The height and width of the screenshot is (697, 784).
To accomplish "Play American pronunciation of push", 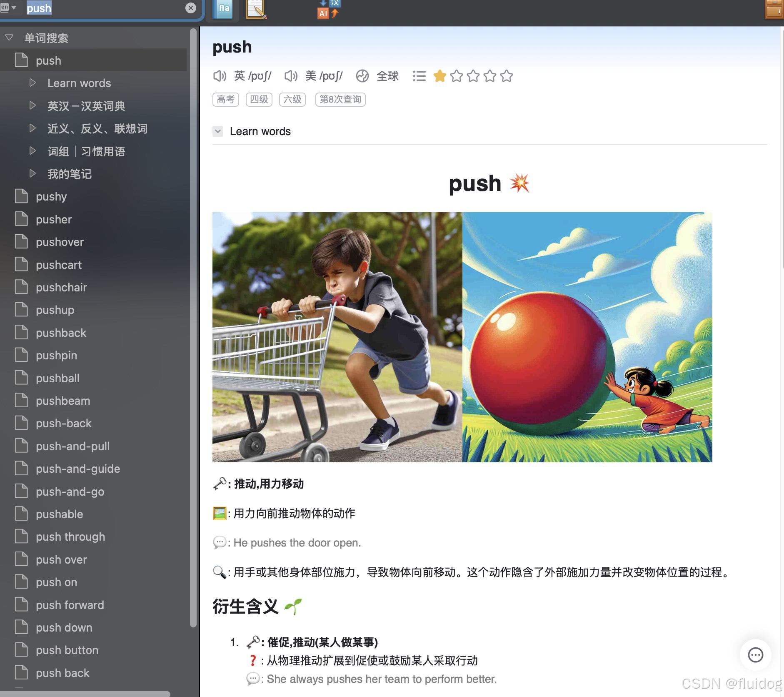I will click(291, 76).
